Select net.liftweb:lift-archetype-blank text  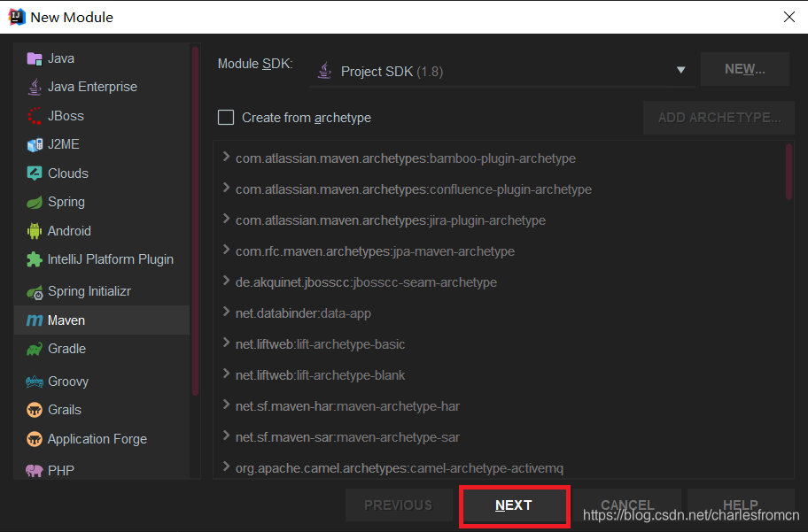pos(320,375)
